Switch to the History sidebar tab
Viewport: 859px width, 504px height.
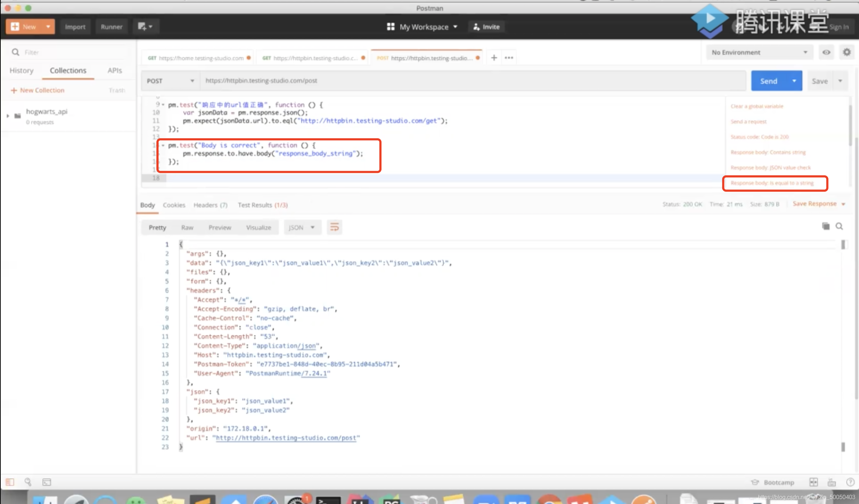pyautogui.click(x=21, y=71)
